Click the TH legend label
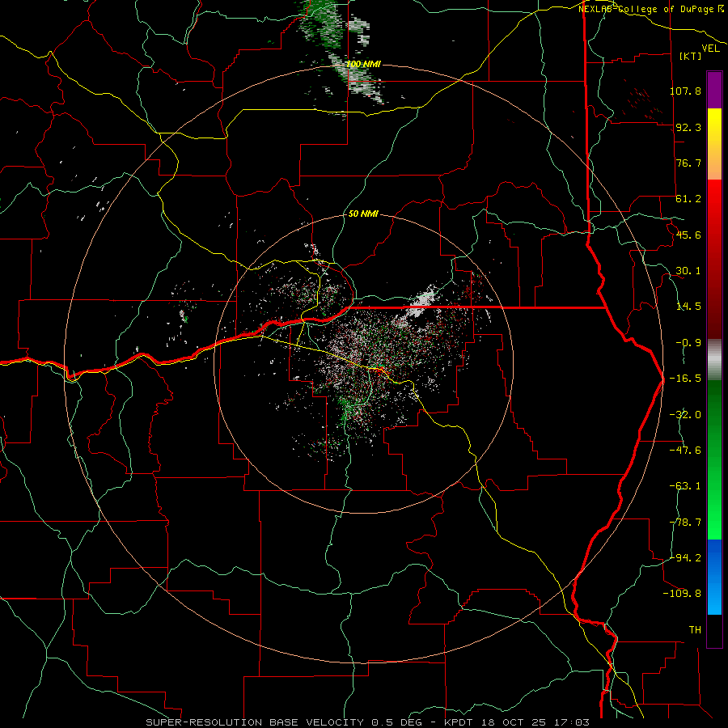The width and height of the screenshot is (728, 728). (x=695, y=629)
